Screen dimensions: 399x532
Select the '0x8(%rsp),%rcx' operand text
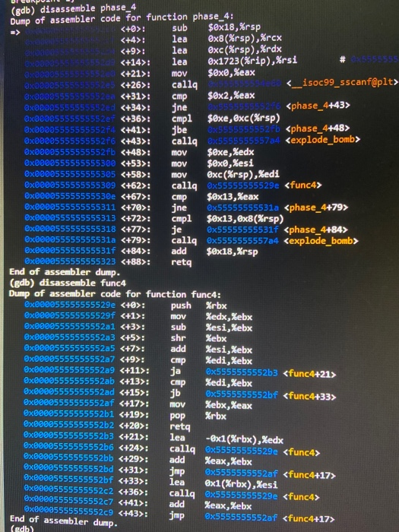click(x=245, y=38)
